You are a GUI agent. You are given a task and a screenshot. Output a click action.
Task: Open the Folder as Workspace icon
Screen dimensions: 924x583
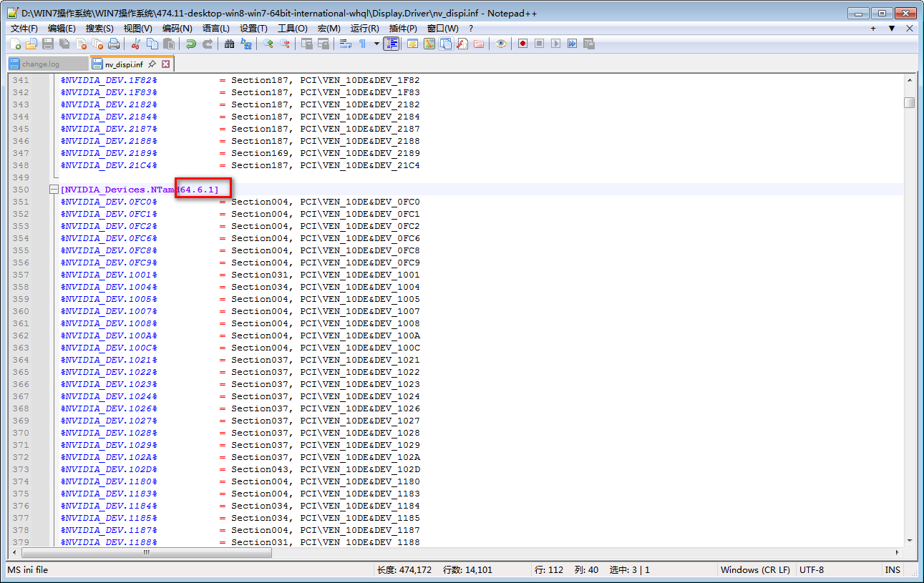click(479, 44)
